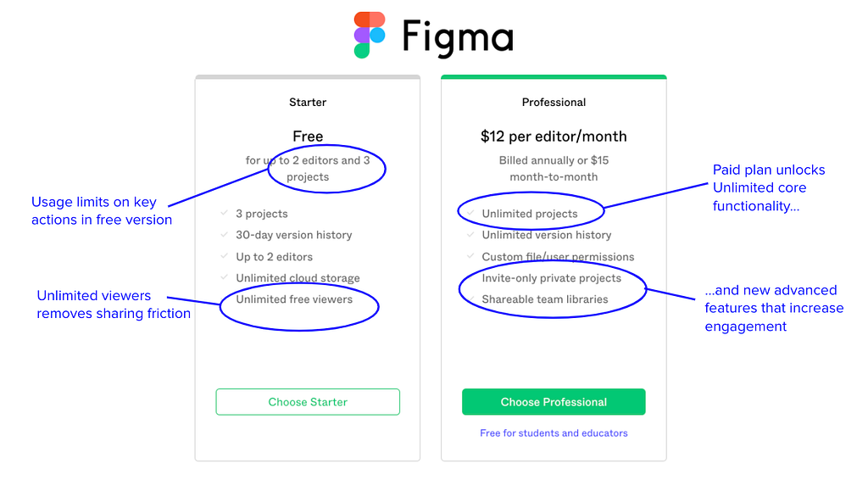Click the $12 per editor/month price
The width and height of the screenshot is (868, 480).
[554, 137]
